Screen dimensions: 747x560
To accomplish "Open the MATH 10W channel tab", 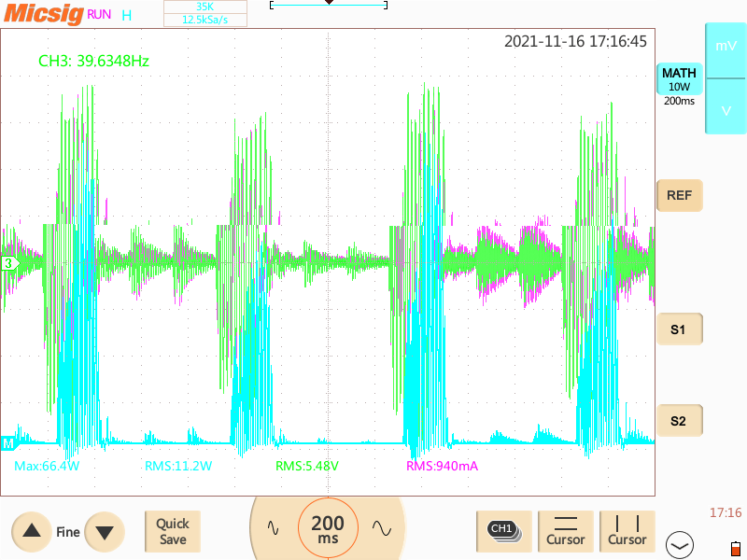I will pyautogui.click(x=680, y=79).
